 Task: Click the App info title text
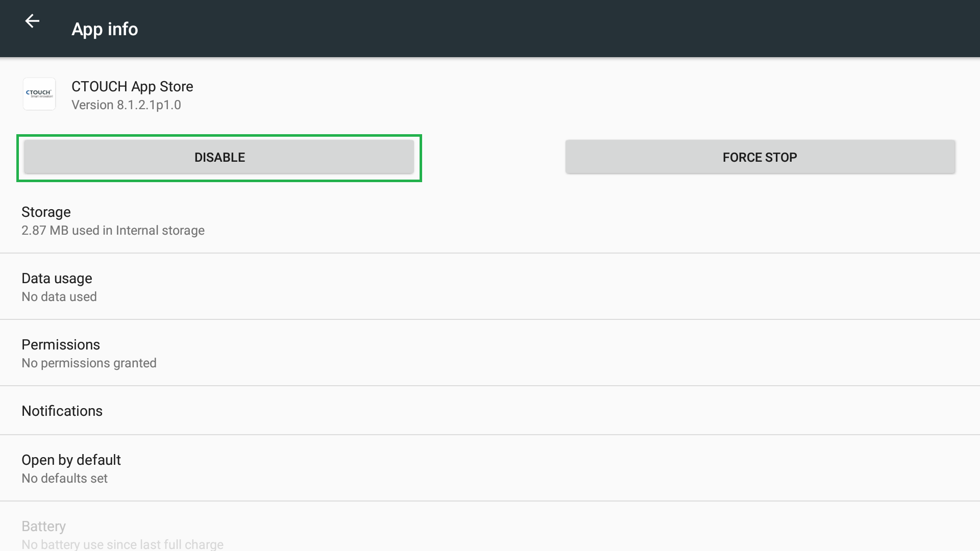pyautogui.click(x=105, y=29)
